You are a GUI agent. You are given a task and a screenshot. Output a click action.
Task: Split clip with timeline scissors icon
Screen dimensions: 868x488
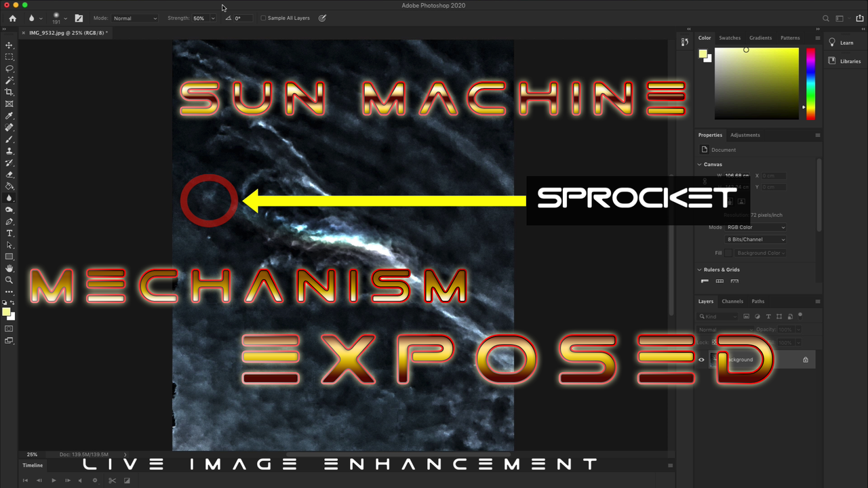(x=113, y=481)
